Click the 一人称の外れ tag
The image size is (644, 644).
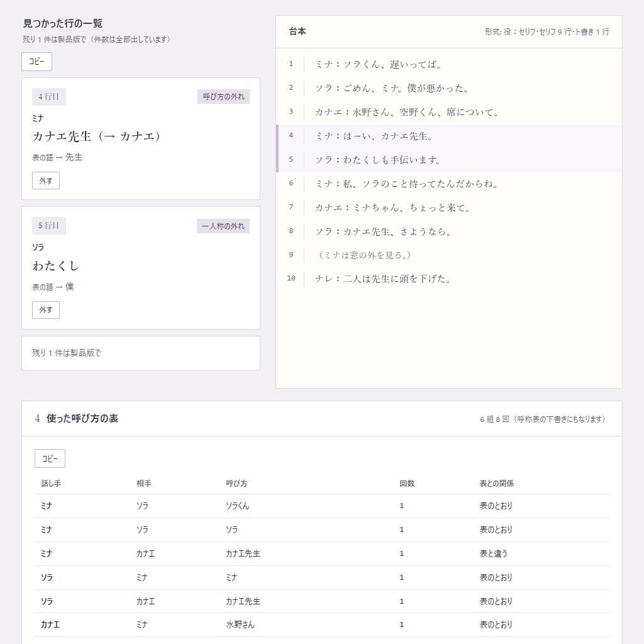click(223, 226)
